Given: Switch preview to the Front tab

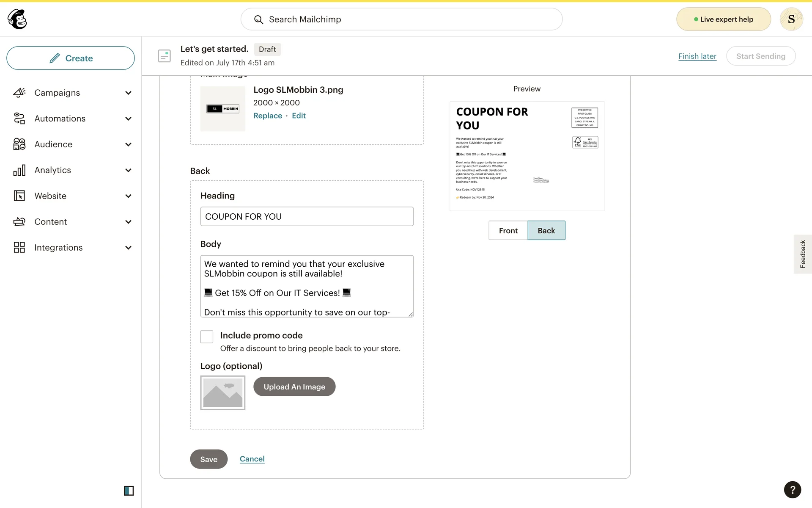Looking at the screenshot, I should 508,230.
